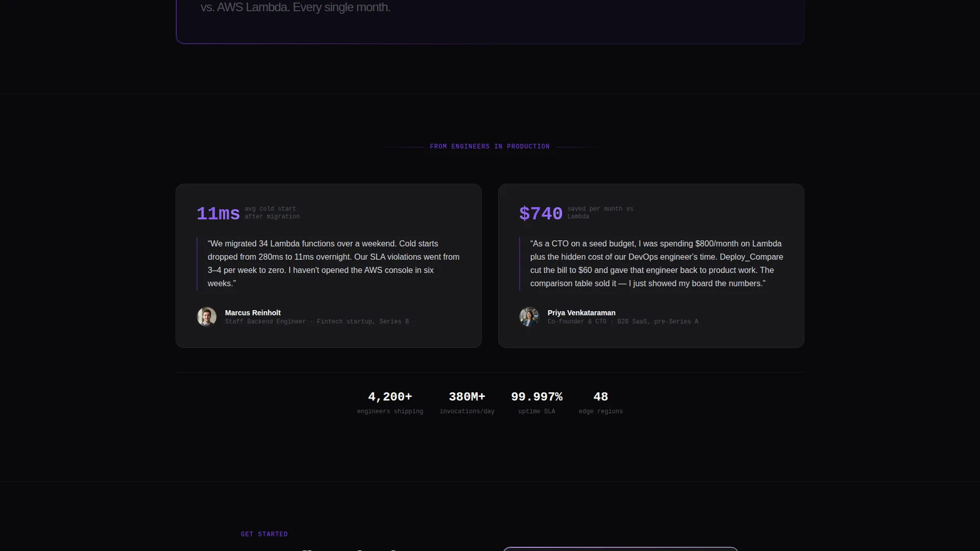Click the 'saved per month vs Lambda' caption
Viewport: 980px width, 551px height.
600,213
